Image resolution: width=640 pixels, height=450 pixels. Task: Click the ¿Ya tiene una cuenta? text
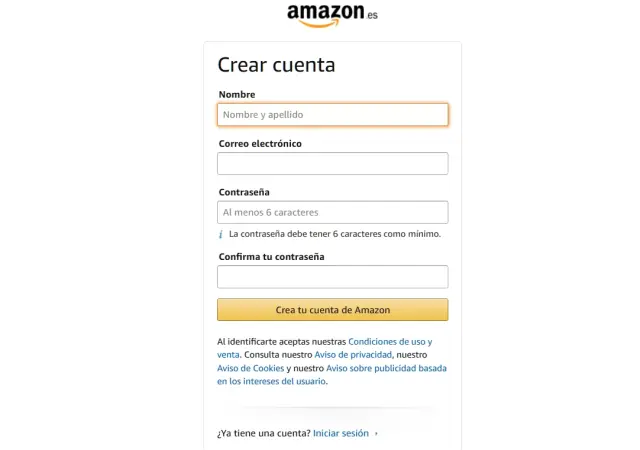click(262, 434)
